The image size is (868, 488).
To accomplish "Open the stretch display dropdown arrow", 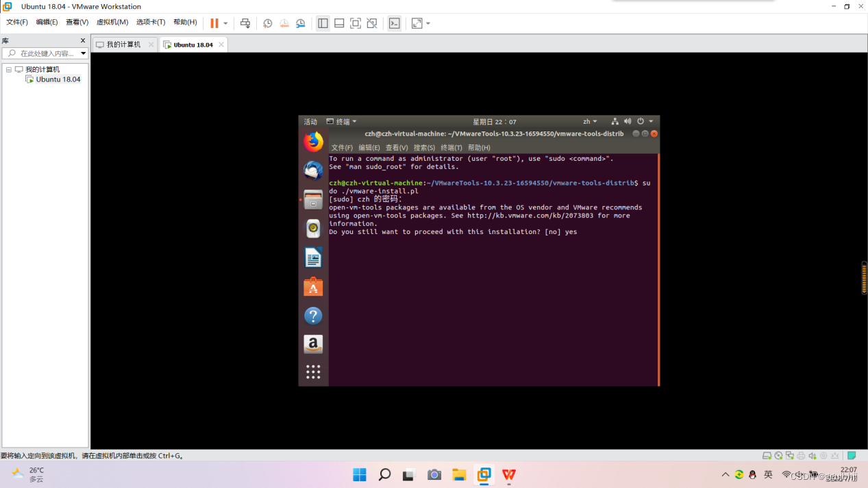I will (x=428, y=23).
